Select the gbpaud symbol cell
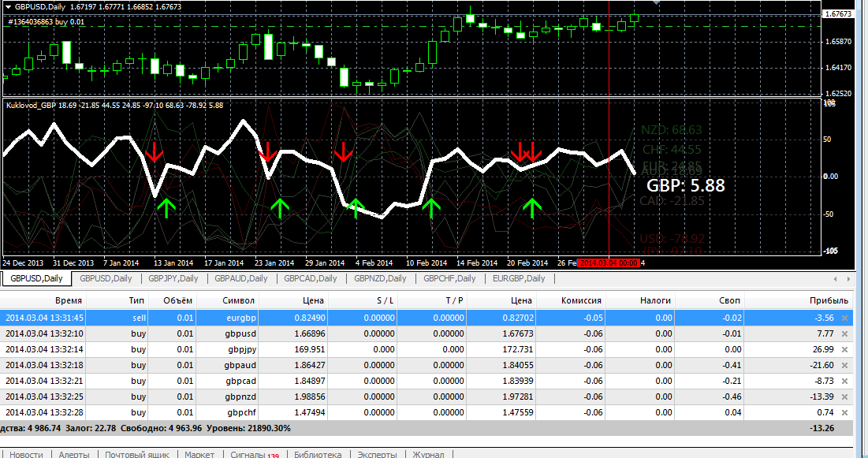Image resolution: width=868 pixels, height=458 pixels. pos(240,366)
